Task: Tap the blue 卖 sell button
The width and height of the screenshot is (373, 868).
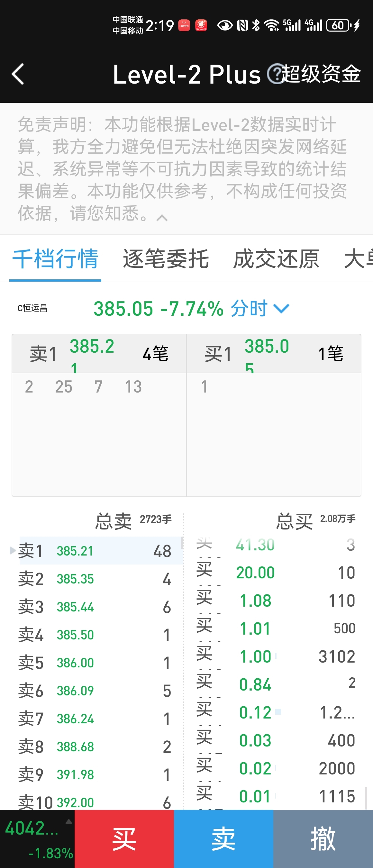Action: pyautogui.click(x=223, y=839)
